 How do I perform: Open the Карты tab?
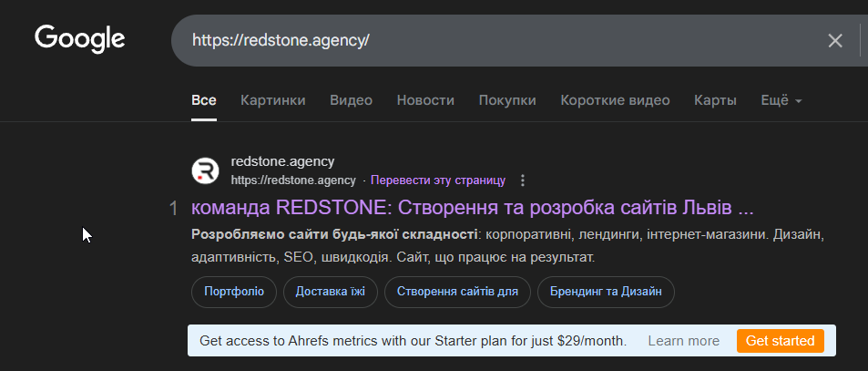[715, 100]
